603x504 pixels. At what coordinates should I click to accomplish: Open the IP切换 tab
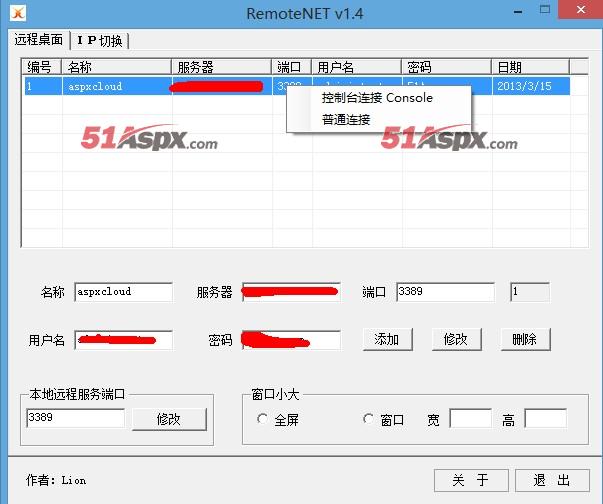point(100,41)
